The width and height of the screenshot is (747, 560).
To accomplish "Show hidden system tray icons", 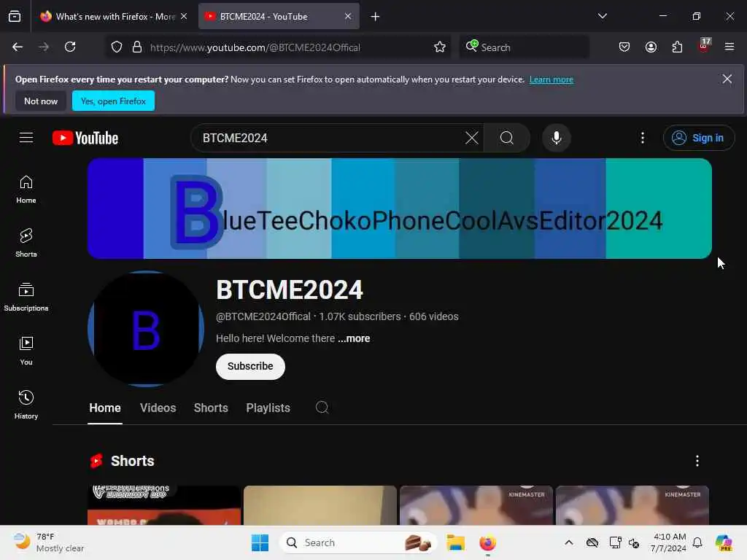I will pos(569,542).
